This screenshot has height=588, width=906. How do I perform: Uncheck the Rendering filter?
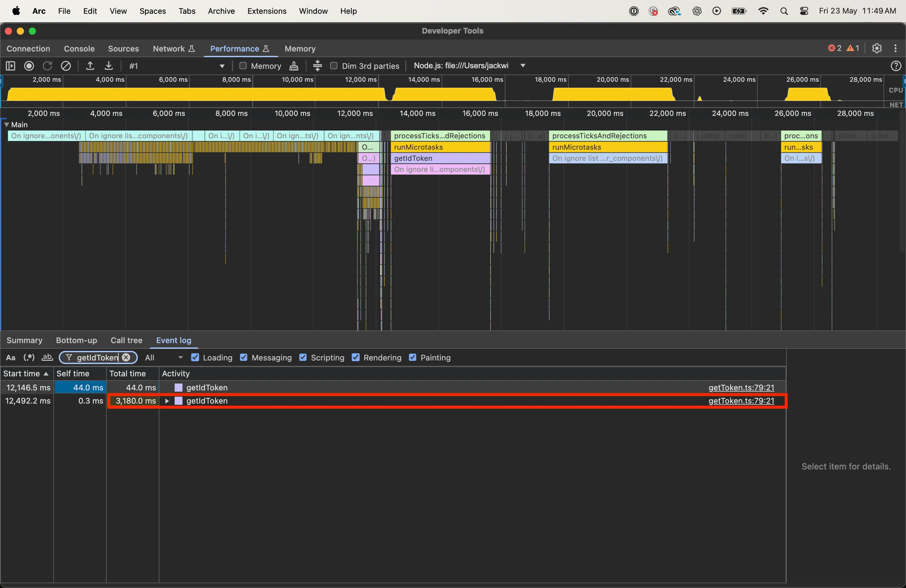click(356, 357)
